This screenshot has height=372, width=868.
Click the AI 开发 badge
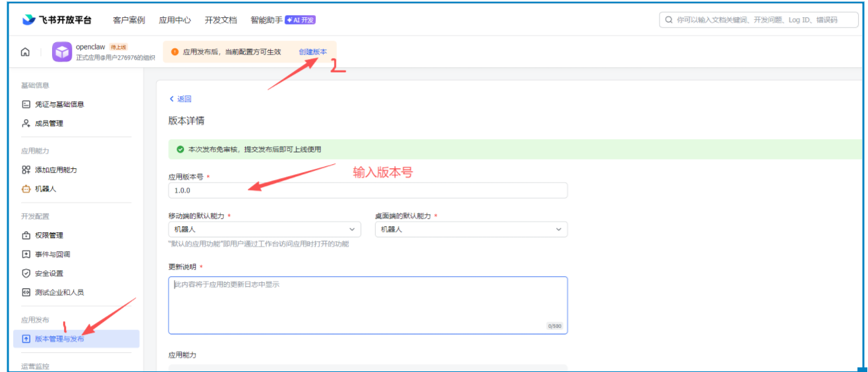[x=301, y=20]
